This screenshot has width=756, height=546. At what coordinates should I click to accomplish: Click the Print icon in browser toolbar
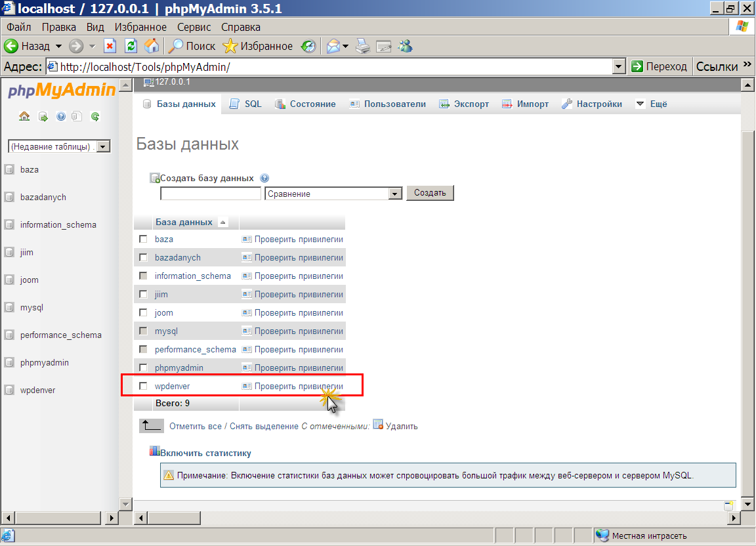point(363,46)
